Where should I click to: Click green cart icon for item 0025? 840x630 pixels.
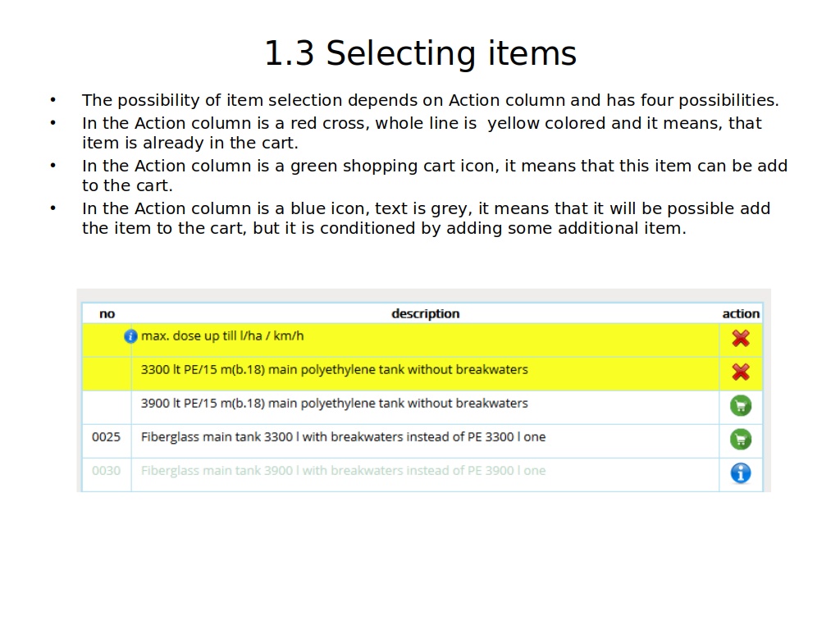pyautogui.click(x=740, y=439)
